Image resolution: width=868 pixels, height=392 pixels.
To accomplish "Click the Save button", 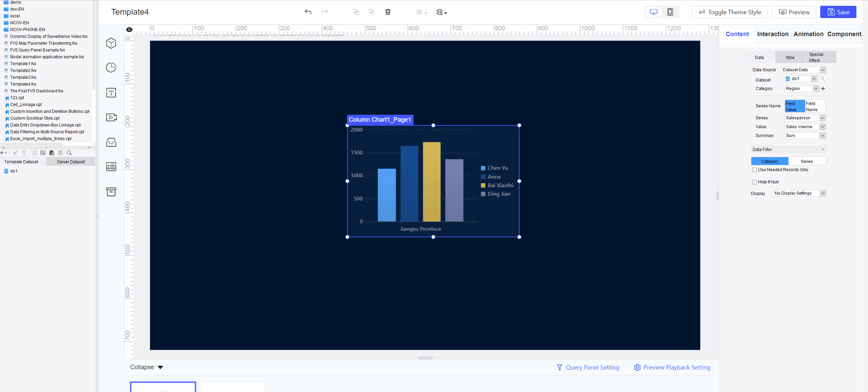I will tap(838, 12).
